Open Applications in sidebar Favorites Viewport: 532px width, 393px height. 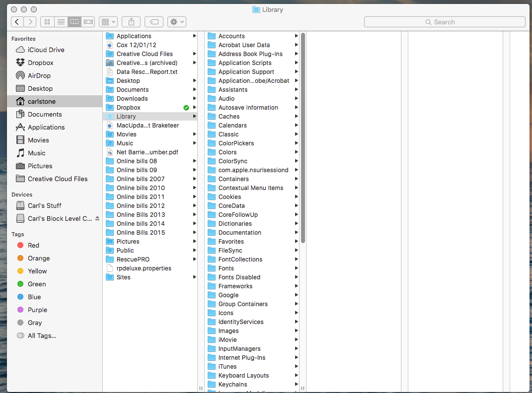coord(55,127)
